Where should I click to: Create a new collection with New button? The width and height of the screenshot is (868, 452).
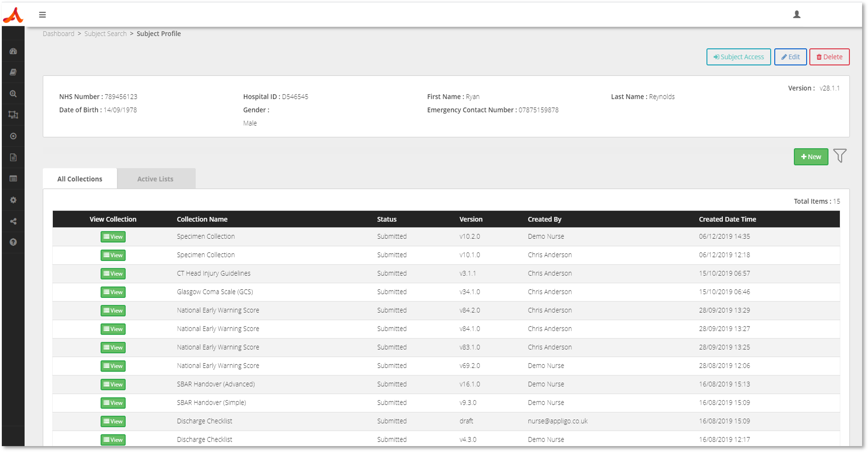[x=811, y=157]
